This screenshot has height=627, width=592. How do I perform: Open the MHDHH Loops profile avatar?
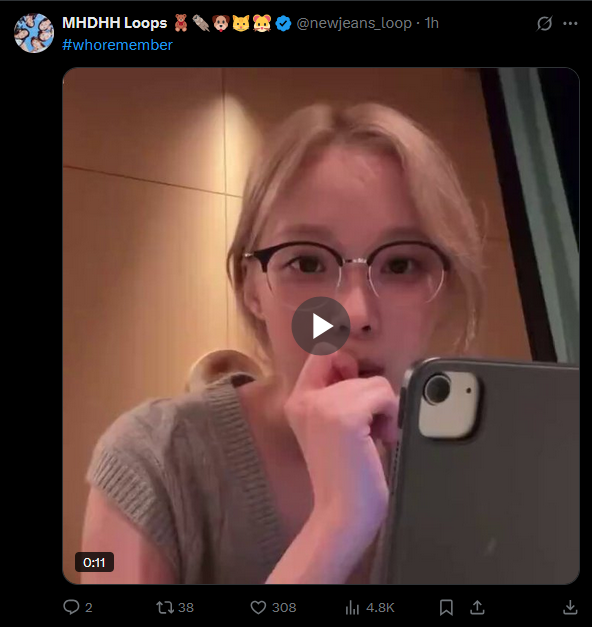(x=34, y=33)
